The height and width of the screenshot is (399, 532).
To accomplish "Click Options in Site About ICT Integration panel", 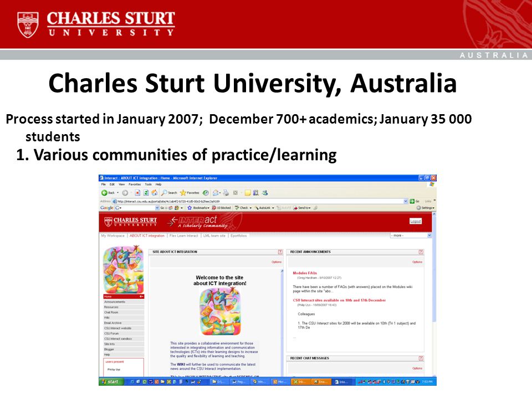I will (277, 262).
